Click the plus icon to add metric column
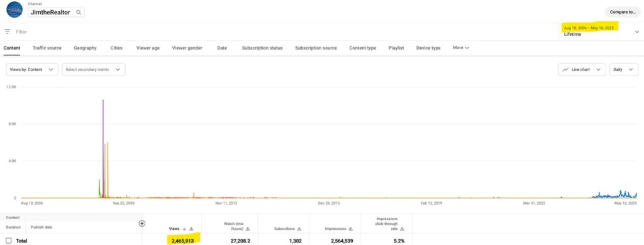644x245 pixels. click(142, 224)
